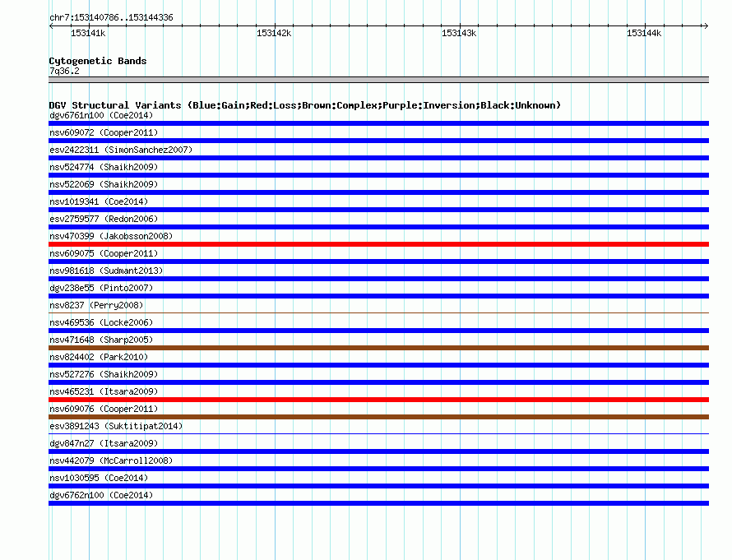Select the nsv469536 (Locke2006) label

coord(101,322)
